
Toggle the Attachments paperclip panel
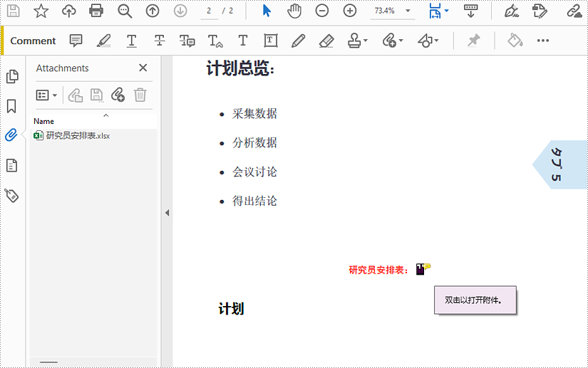click(11, 135)
